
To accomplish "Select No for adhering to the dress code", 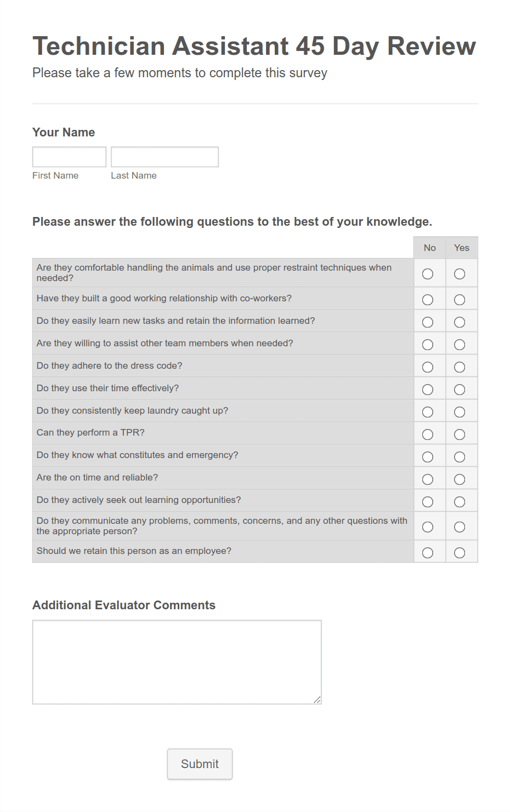I will (x=429, y=367).
